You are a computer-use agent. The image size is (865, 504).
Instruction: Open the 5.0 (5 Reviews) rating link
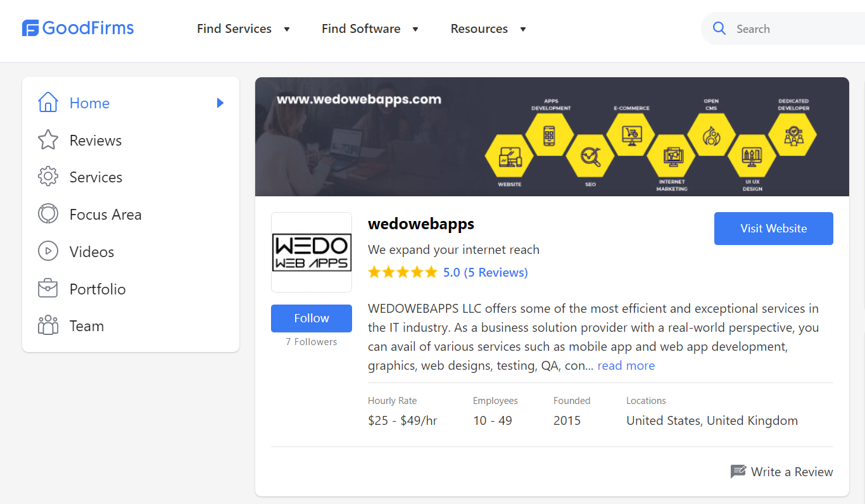pyautogui.click(x=485, y=272)
